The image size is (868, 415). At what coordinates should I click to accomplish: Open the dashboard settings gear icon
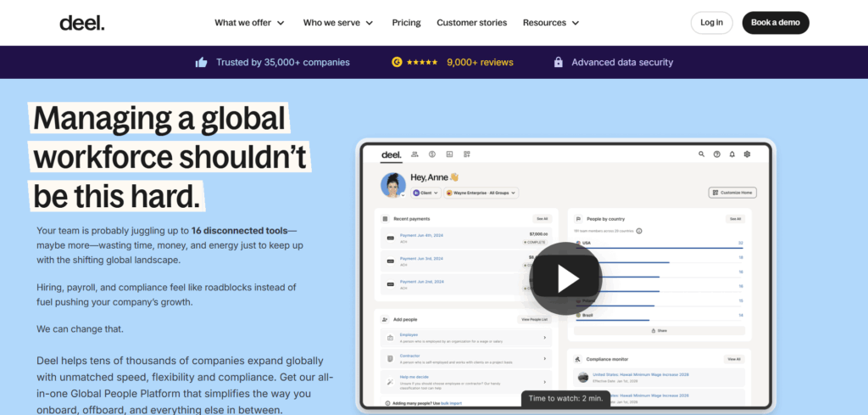pyautogui.click(x=747, y=154)
